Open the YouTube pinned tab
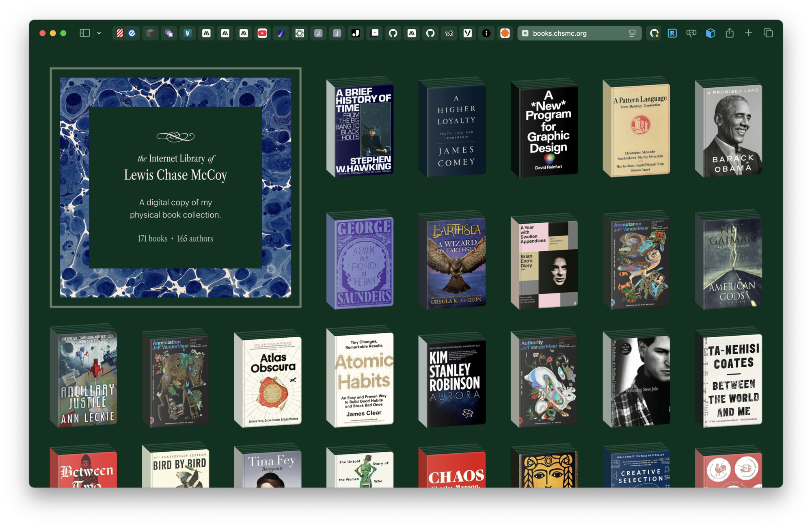 [262, 33]
